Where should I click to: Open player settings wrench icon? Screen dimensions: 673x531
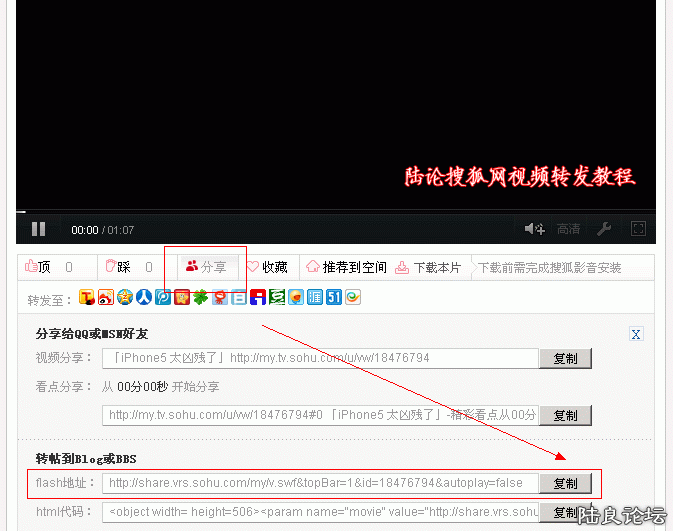[604, 229]
